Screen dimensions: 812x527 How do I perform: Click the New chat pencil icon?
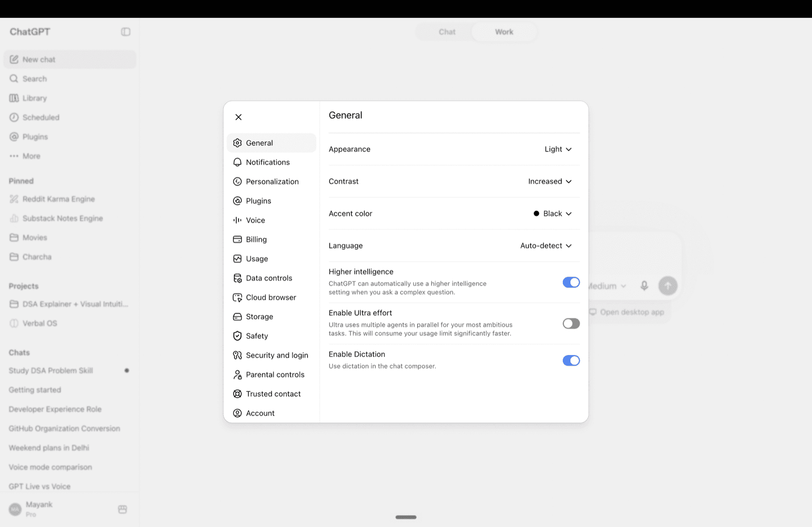coord(14,59)
